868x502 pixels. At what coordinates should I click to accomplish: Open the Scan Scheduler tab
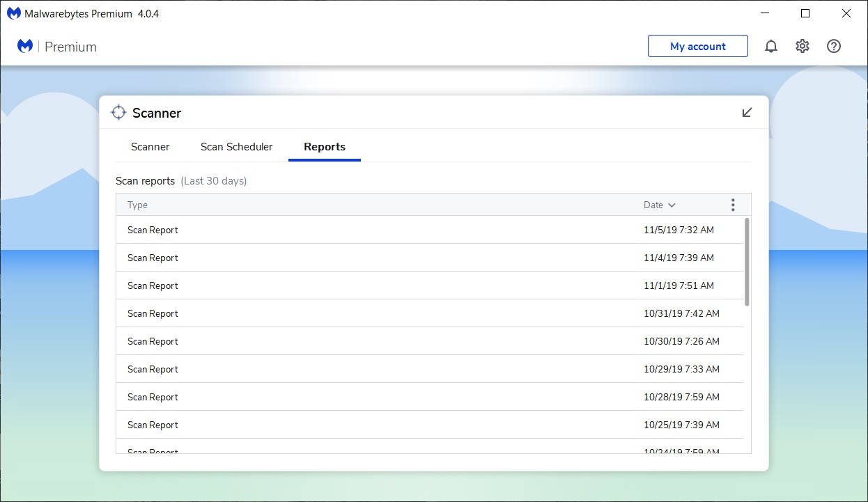coord(237,147)
